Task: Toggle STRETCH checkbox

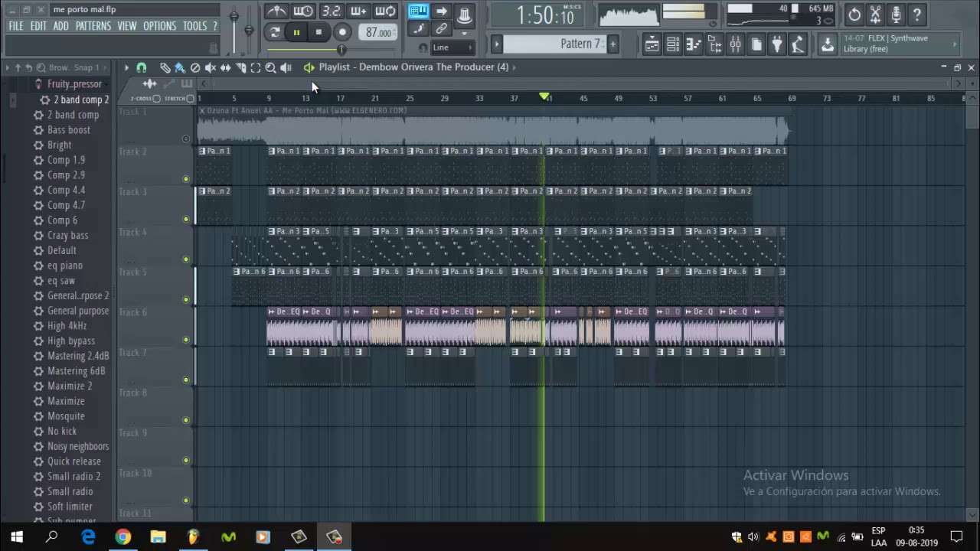Action: coord(190,99)
